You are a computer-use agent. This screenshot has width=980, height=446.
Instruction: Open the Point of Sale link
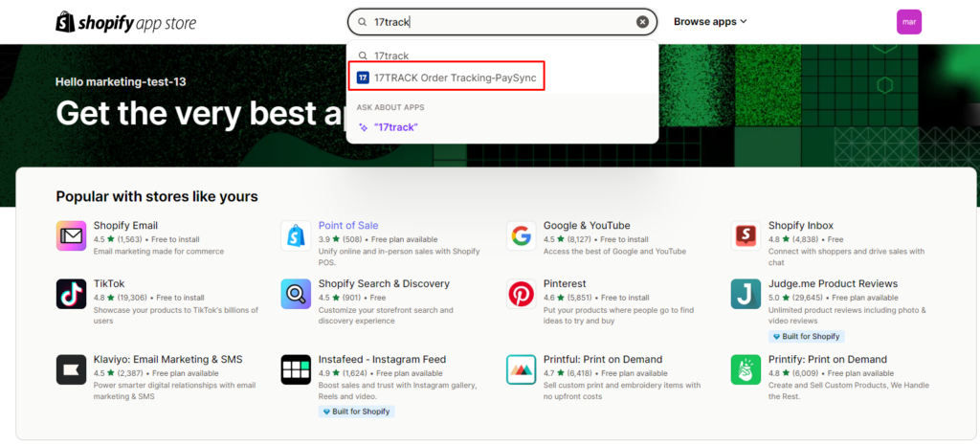pos(348,226)
